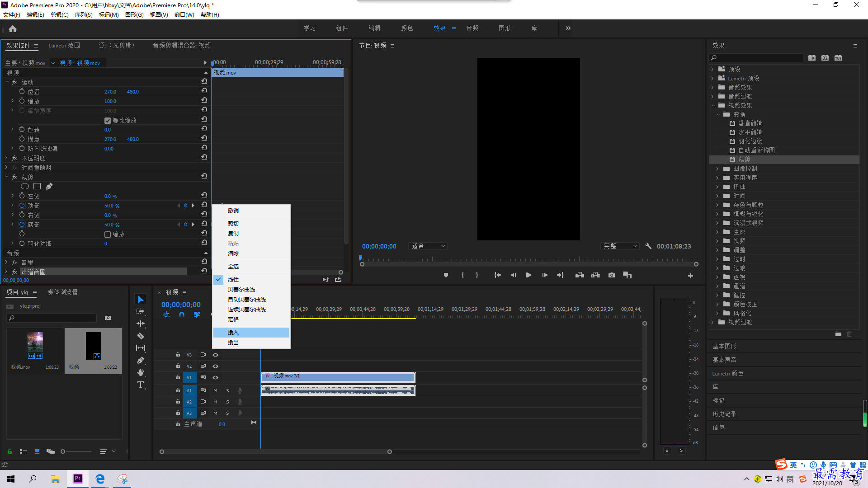Select the Type tool
This screenshot has height=488, width=868.
point(141,385)
